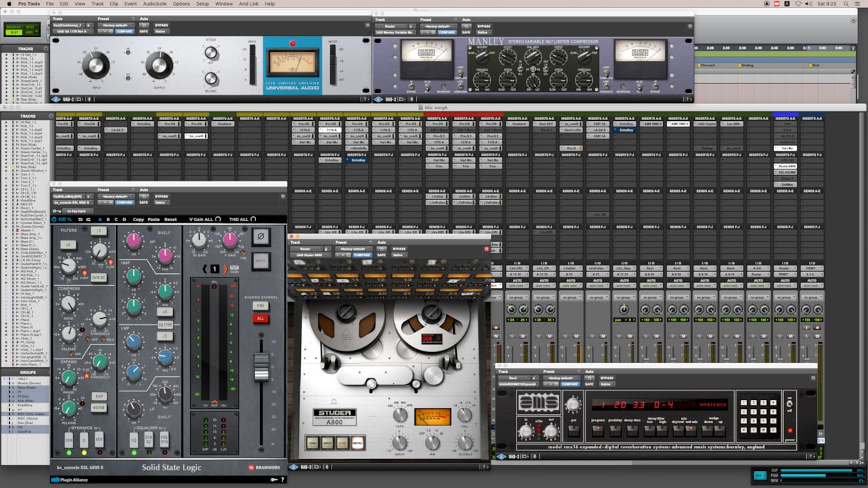Click the Studer A800 TAPE type knob
Image resolution: width=868 pixels, height=488 pixels.
401,415
